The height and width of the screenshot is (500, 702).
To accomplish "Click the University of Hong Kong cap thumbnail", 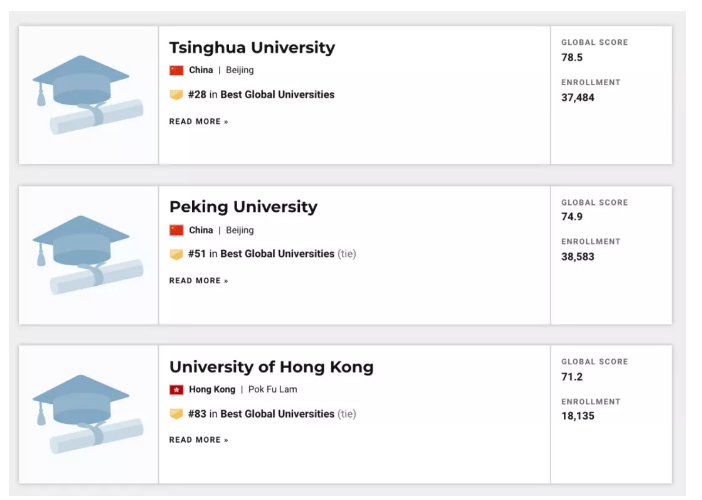I will (x=88, y=414).
